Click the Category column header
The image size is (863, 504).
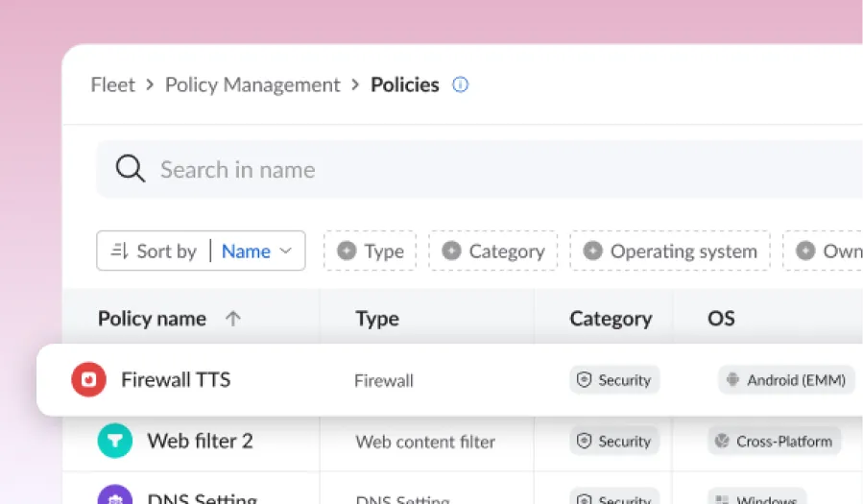click(611, 319)
